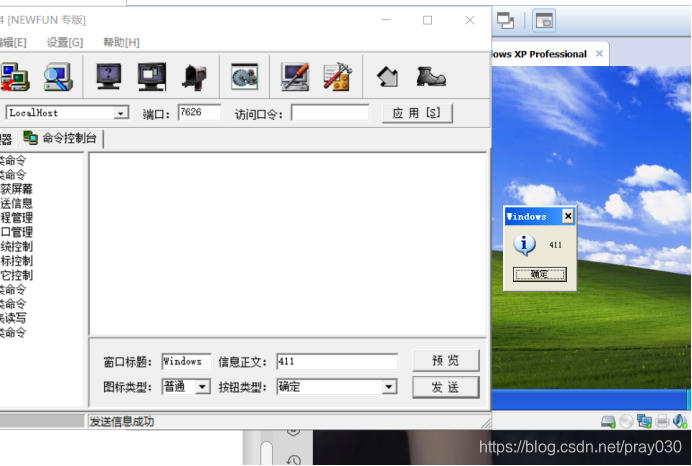Open the 设置[G] menu
Screen dimensions: 692x466
click(x=65, y=42)
